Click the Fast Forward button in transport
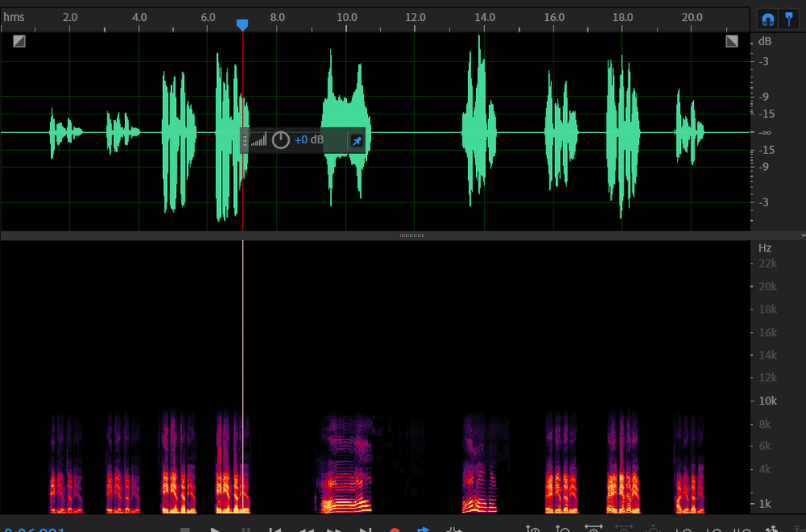This screenshot has width=806, height=532. (x=335, y=529)
